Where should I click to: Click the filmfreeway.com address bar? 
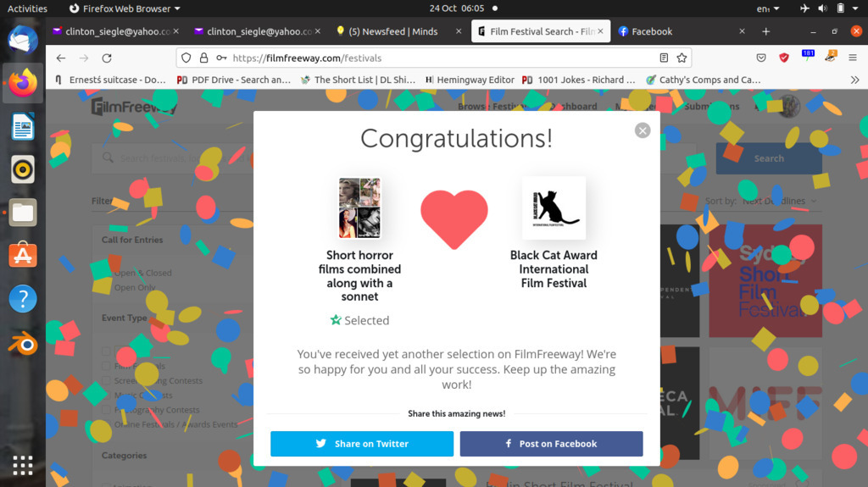[433, 58]
